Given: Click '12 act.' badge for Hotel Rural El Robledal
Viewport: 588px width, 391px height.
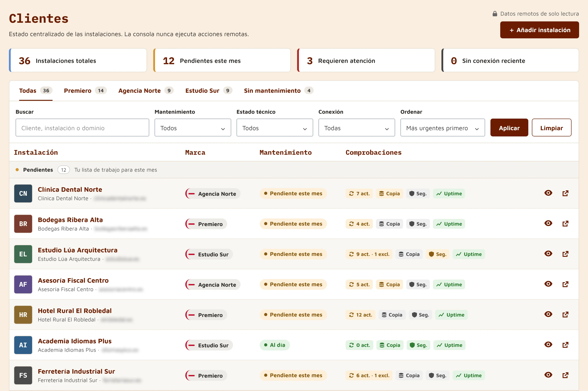Looking at the screenshot, I should pos(361,315).
